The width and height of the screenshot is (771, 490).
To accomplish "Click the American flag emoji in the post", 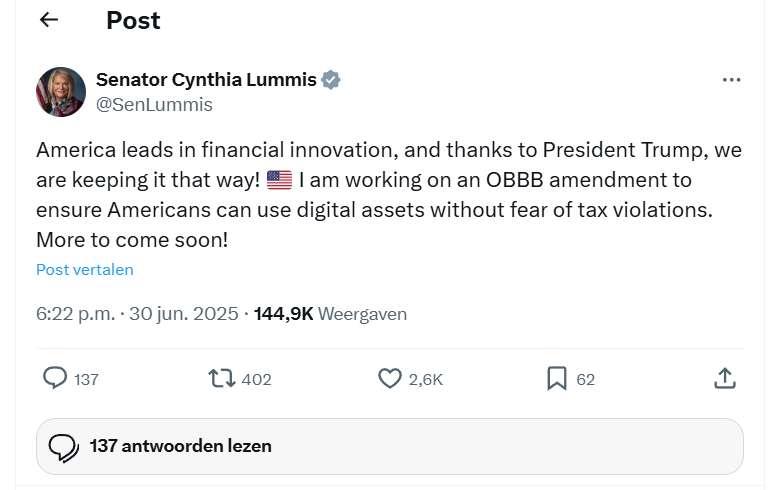I will tap(279, 181).
